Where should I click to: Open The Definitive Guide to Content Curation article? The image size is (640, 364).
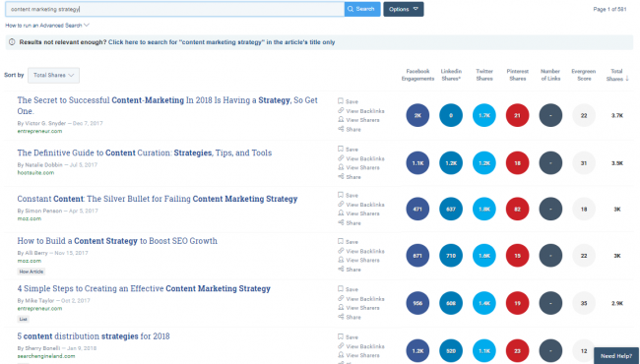click(145, 152)
